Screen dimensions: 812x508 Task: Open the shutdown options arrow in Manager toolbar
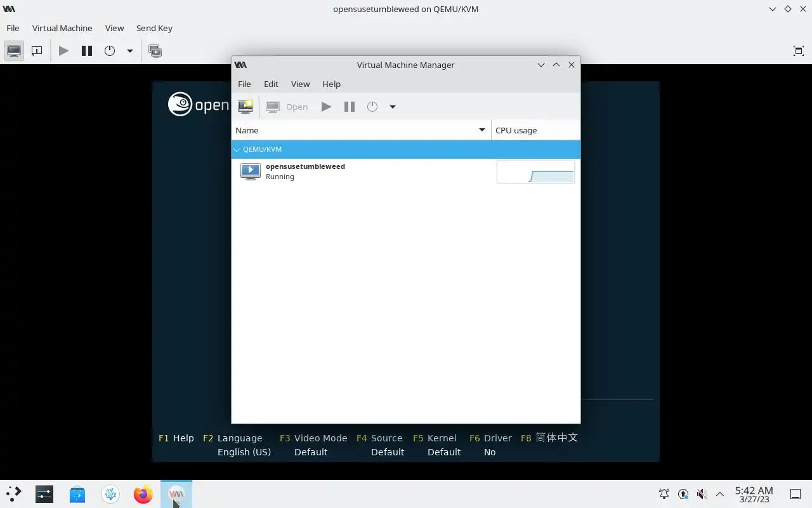point(392,107)
